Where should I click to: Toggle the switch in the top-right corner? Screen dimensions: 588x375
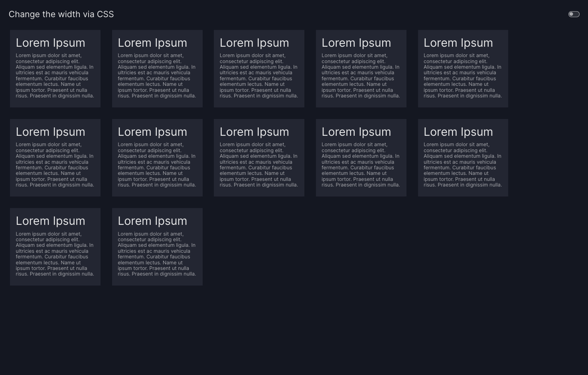click(x=574, y=14)
